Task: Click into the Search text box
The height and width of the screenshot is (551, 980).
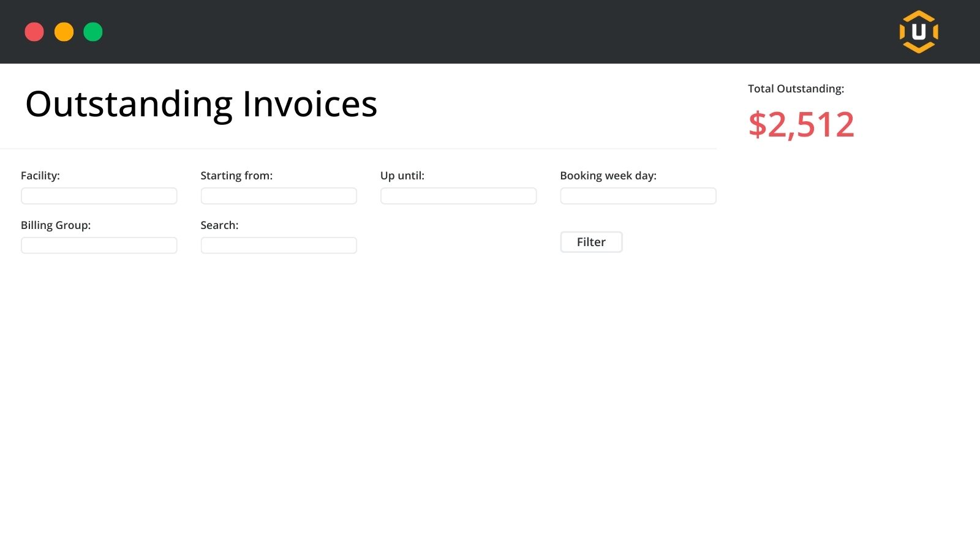Action: tap(279, 246)
